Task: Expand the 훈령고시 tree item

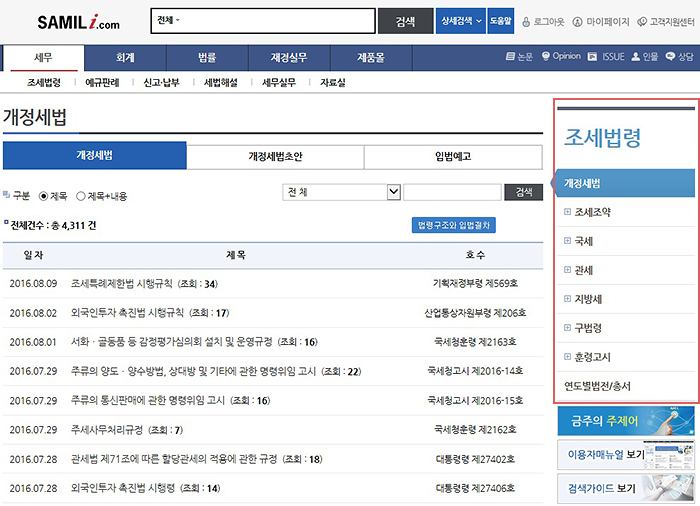Action: click(567, 357)
